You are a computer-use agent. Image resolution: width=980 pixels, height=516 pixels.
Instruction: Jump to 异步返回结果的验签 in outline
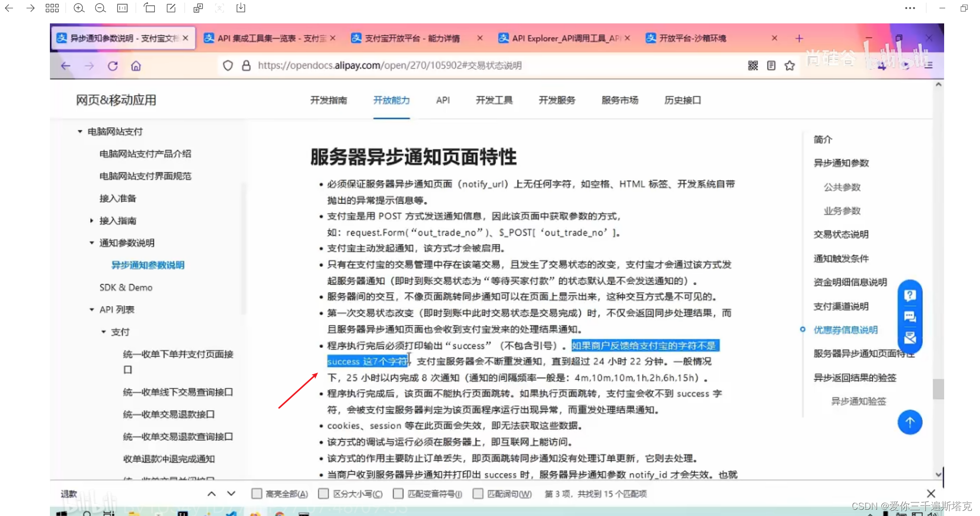pos(855,378)
